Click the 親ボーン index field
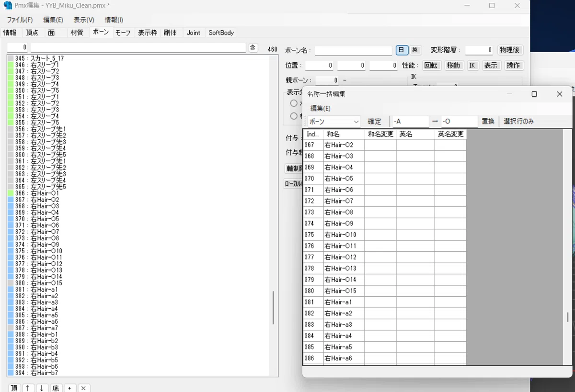This screenshot has width=575, height=392. 327,80
